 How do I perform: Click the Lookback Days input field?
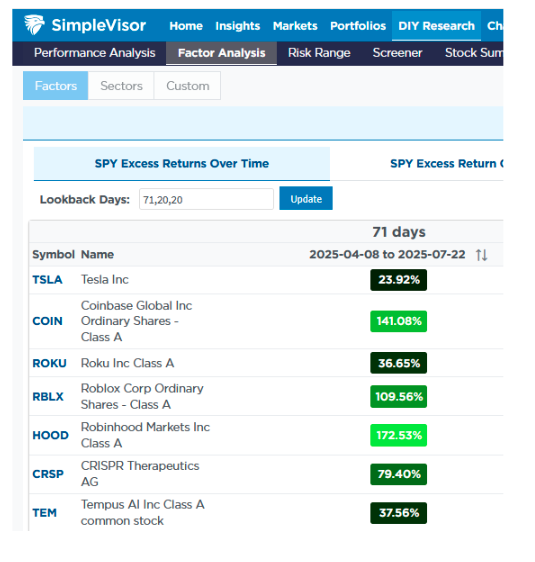pos(206,199)
